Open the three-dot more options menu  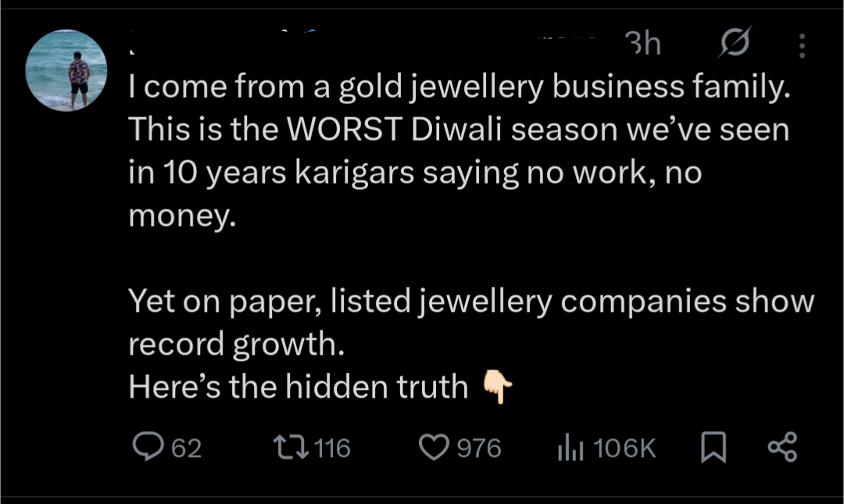pos(802,47)
